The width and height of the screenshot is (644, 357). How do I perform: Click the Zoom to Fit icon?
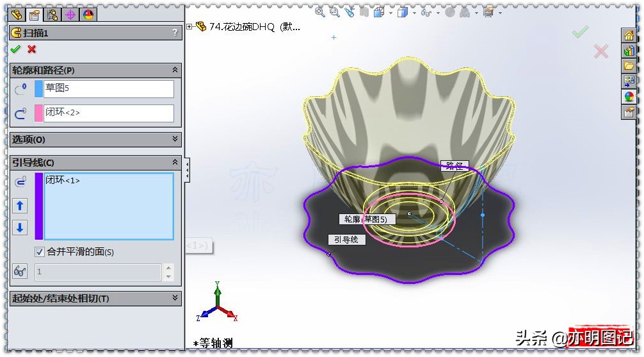[319, 12]
